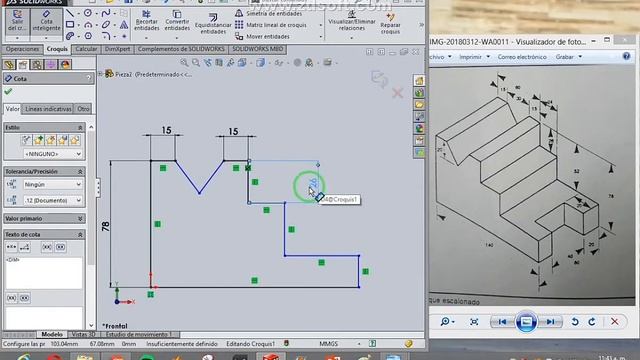Image resolution: width=640 pixels, height=360 pixels.
Task: Open Otro tab in Cota panel
Action: coord(83,109)
